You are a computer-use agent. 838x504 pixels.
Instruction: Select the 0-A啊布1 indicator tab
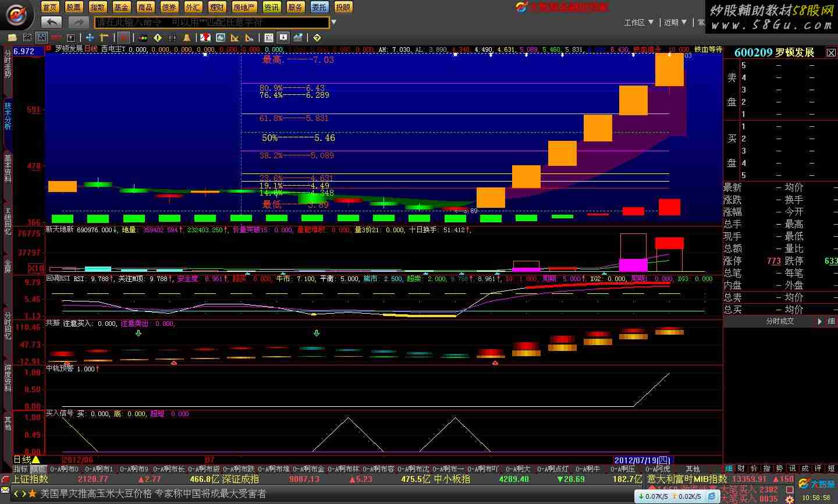point(99,468)
